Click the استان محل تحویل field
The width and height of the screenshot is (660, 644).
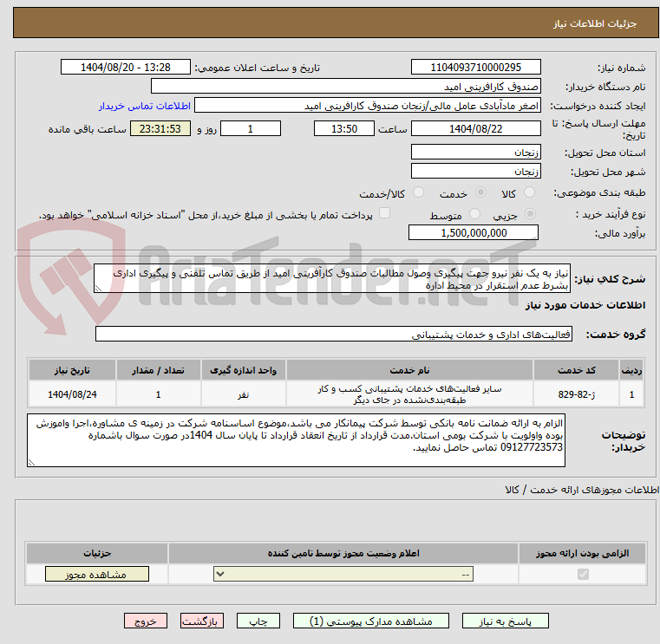pos(475,152)
